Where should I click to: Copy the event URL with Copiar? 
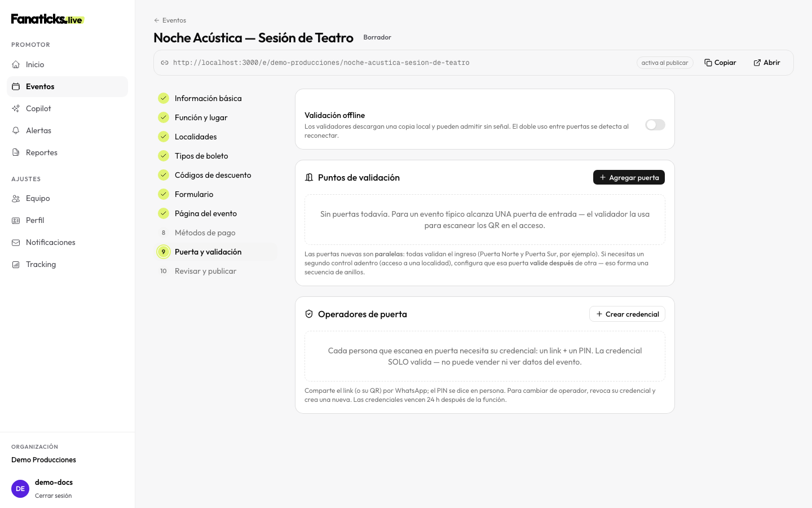coord(720,63)
